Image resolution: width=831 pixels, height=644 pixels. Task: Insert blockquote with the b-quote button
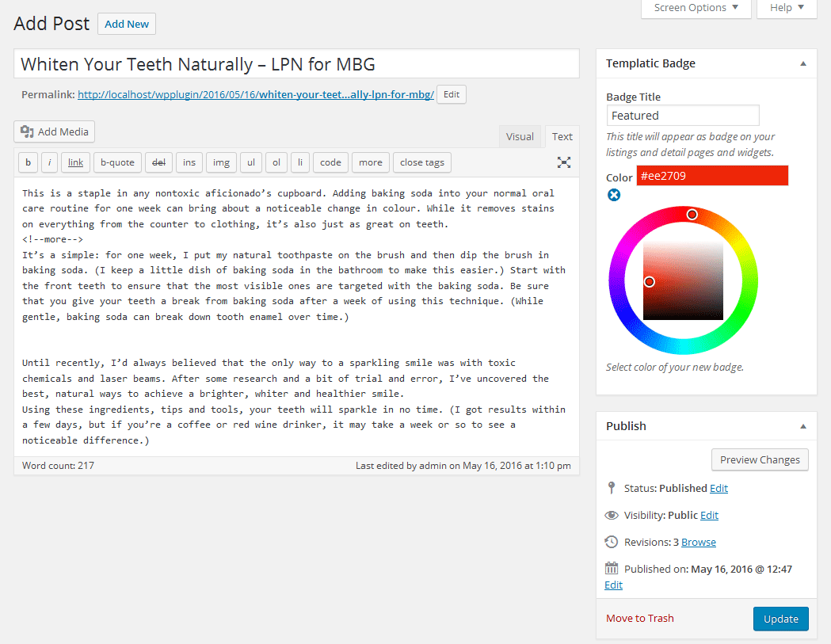point(117,162)
